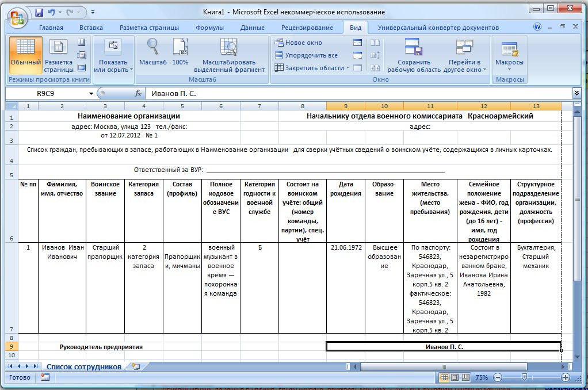The width and height of the screenshot is (588, 390).
Task: Open the Макросы macros button
Action: [x=509, y=55]
